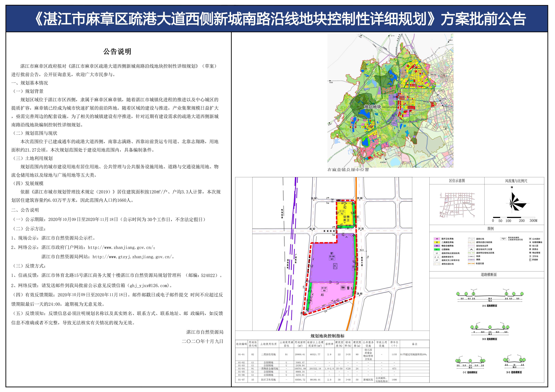555x392 pixels.
Task: Click the purple W1 swatch in the legend
Action: click(x=437, y=246)
